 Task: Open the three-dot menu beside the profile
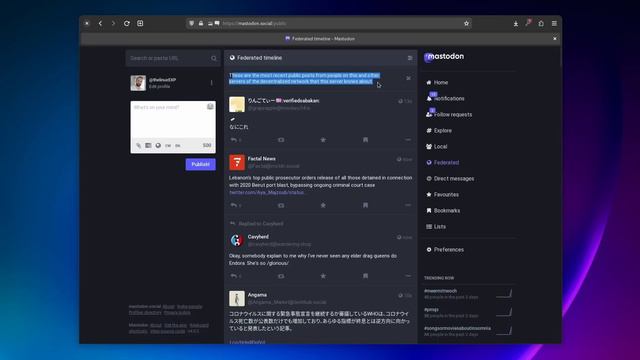click(x=211, y=83)
